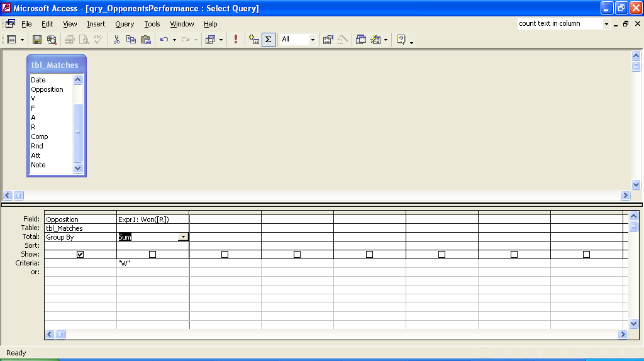The image size is (644, 361).
Task: Cut selection with scissors icon
Action: coord(116,40)
